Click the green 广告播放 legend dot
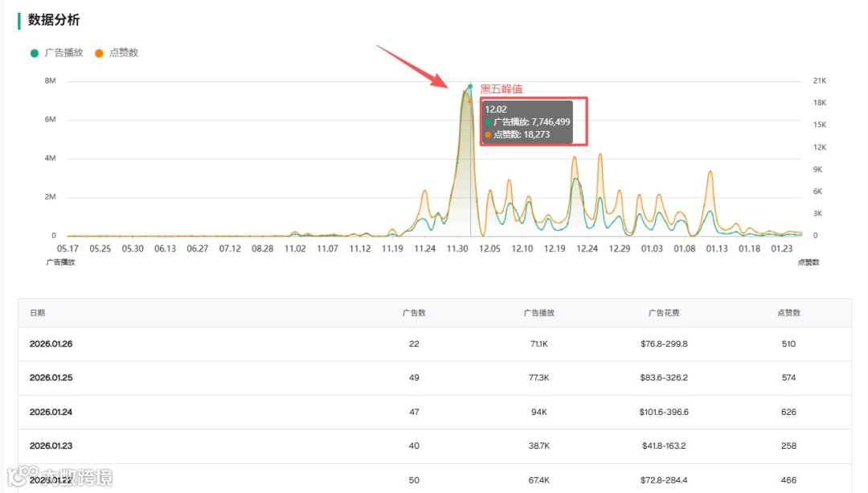The image size is (868, 493). (35, 53)
